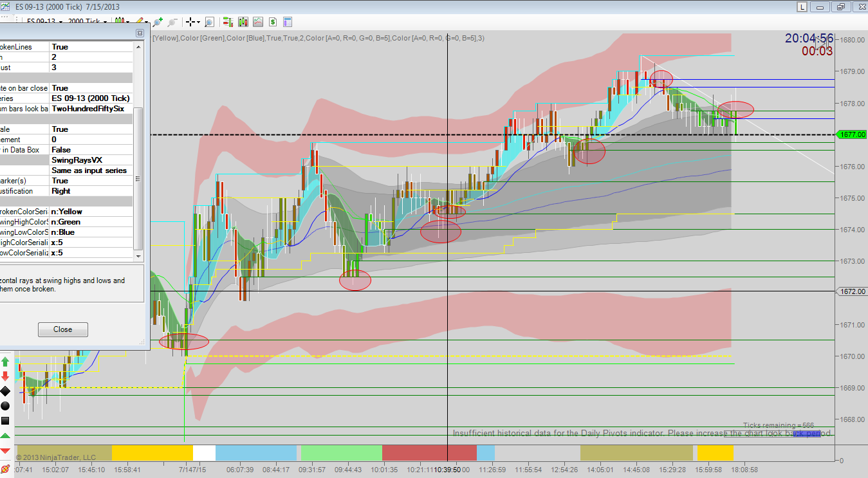This screenshot has height=478, width=868.
Task: Select the red triangle down drawing tool
Action: pyautogui.click(x=5, y=450)
